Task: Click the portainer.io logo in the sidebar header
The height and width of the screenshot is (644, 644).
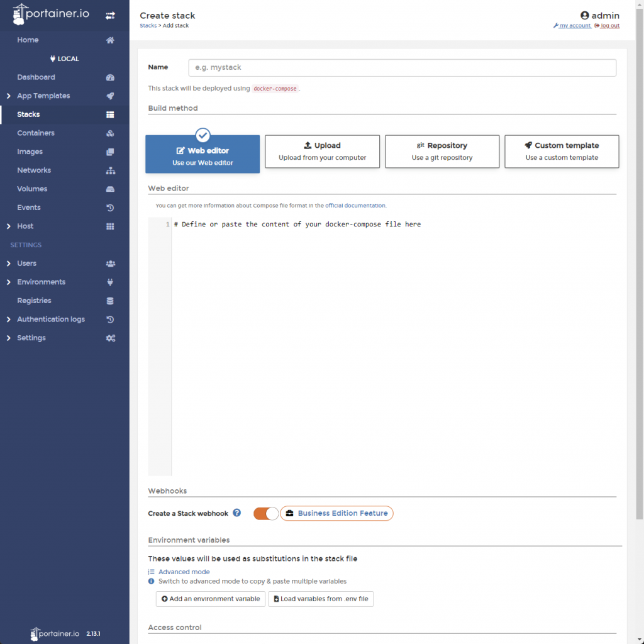Action: pyautogui.click(x=51, y=14)
